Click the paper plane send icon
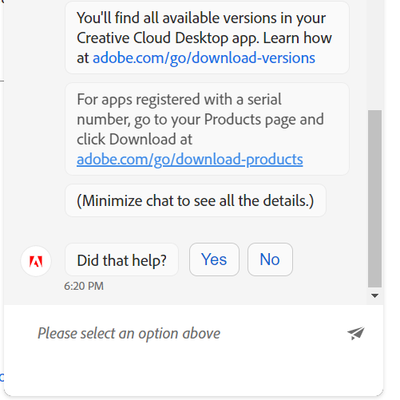Image resolution: width=400 pixels, height=400 pixels. (x=356, y=333)
